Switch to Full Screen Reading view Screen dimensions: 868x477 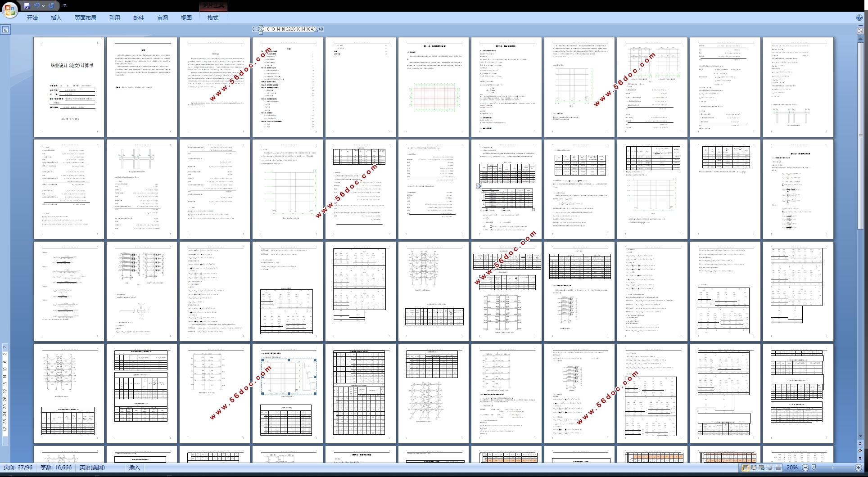[x=754, y=468]
